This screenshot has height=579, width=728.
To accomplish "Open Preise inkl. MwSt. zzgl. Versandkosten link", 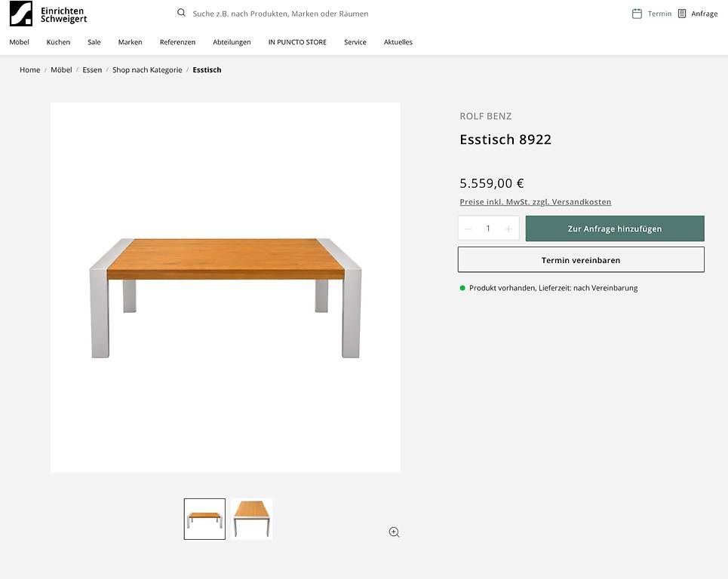I will click(536, 202).
